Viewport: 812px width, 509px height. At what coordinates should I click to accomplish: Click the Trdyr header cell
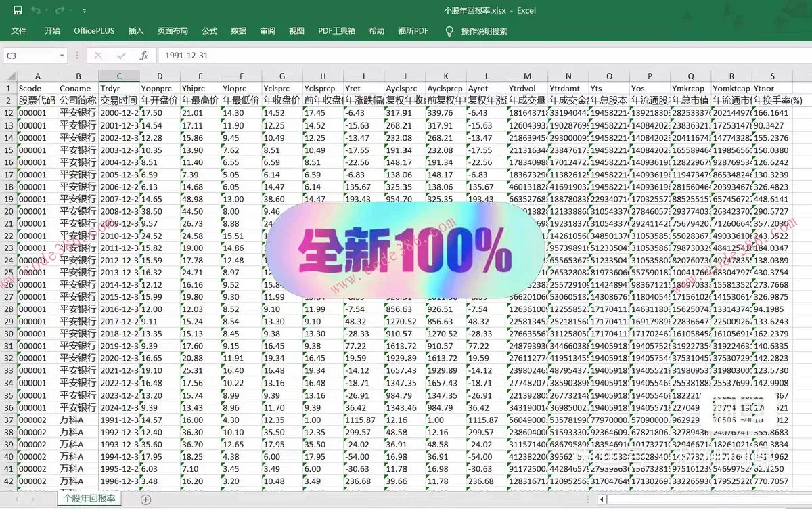[119, 88]
